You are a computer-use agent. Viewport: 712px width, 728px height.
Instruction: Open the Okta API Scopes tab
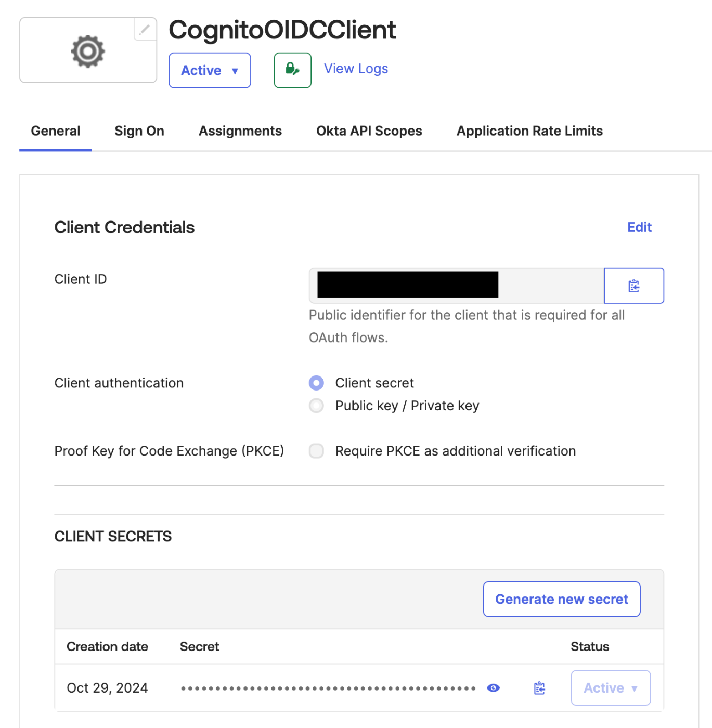[x=369, y=131]
